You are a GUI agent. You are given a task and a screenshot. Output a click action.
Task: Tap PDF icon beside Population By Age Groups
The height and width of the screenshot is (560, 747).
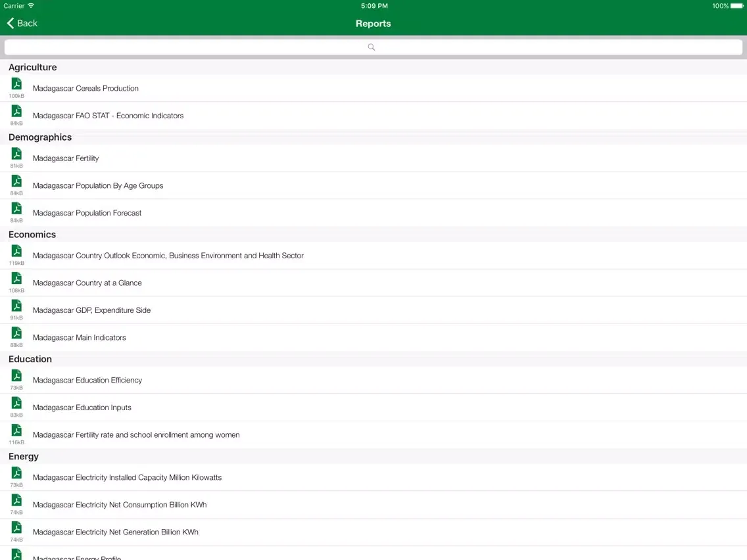(16, 181)
